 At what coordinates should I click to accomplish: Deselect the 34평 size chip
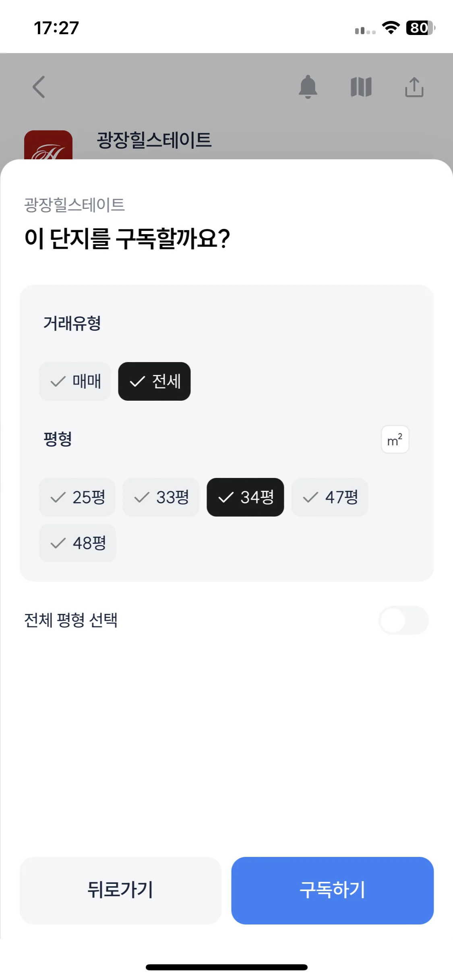point(245,497)
